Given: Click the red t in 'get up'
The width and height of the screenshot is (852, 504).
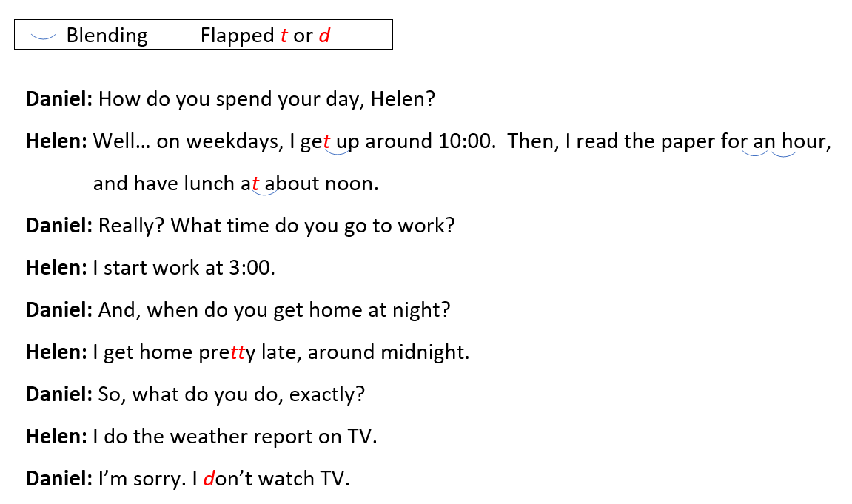Looking at the screenshot, I should click(326, 142).
